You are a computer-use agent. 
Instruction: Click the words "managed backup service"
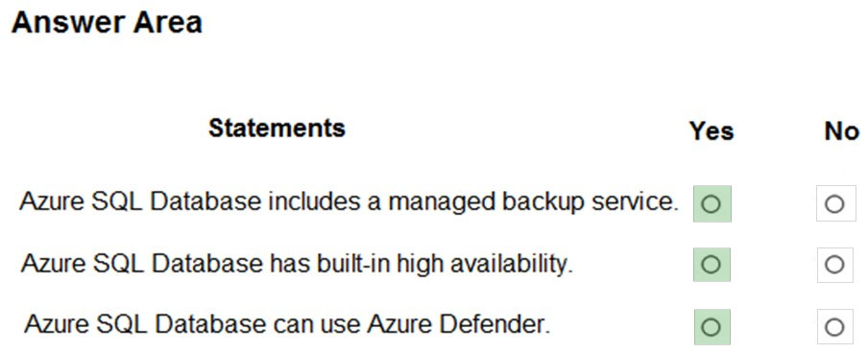coord(533,202)
